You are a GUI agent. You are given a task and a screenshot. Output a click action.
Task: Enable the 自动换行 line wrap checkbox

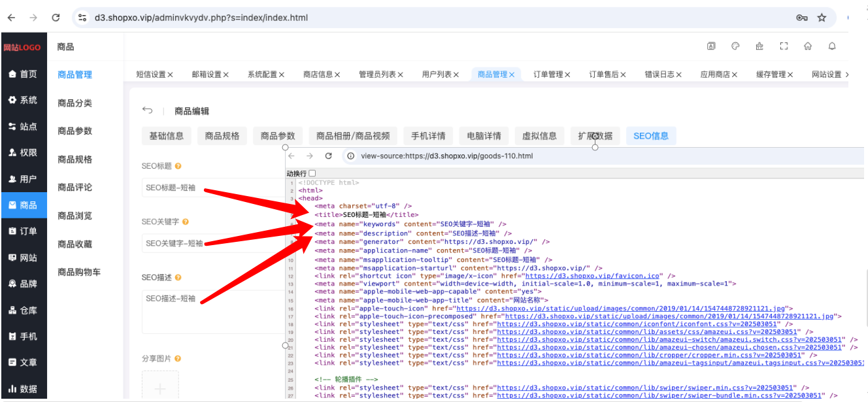(312, 173)
